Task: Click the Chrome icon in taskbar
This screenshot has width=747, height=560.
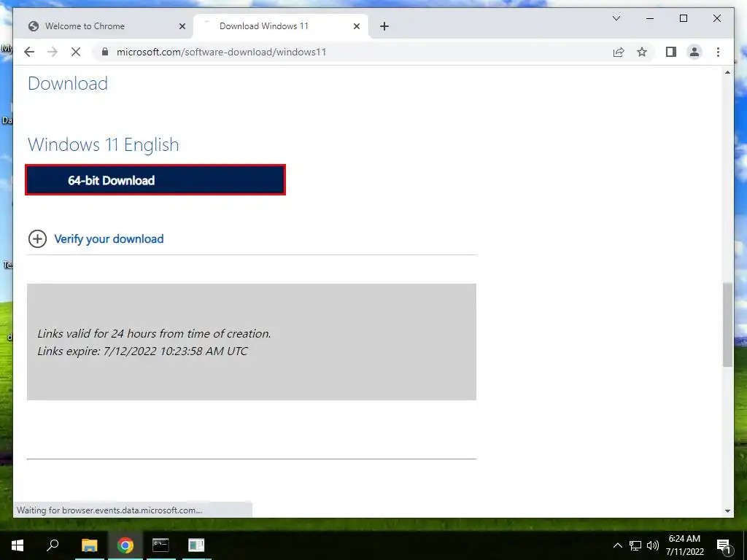Action: tap(125, 545)
